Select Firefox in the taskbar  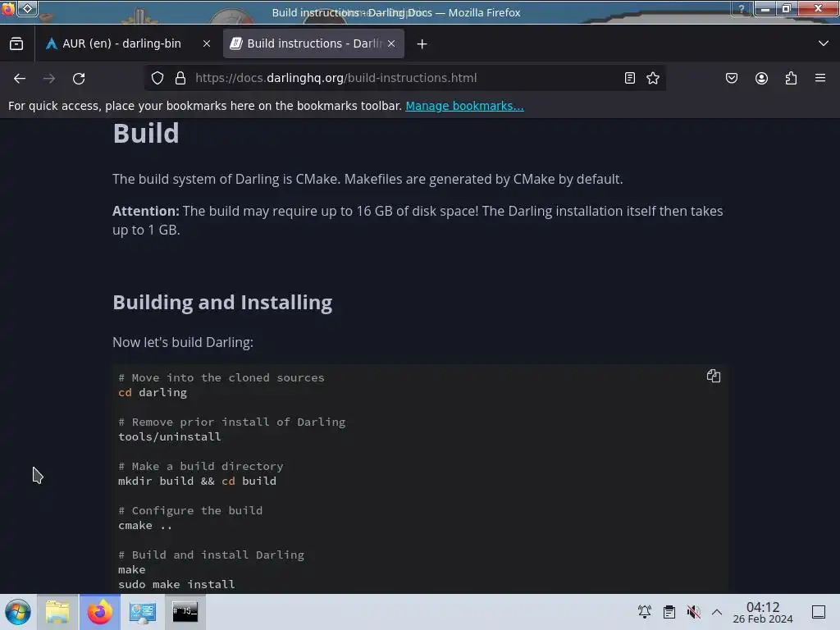100,612
